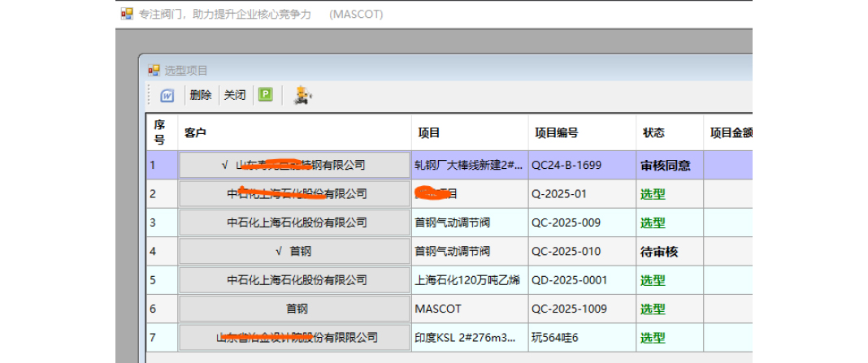Click the 待审核 status cell
This screenshot has height=363, width=868.
pyautogui.click(x=670, y=251)
